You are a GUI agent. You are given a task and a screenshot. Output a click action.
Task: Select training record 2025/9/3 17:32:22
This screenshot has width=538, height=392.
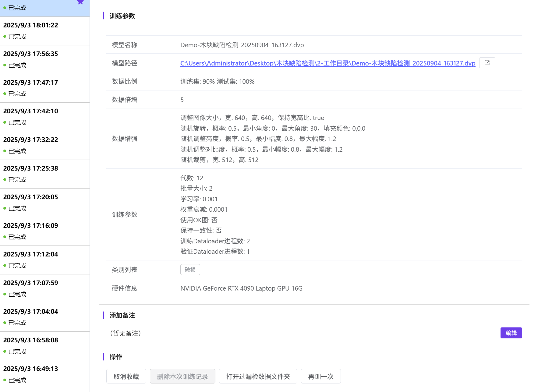pyautogui.click(x=45, y=145)
